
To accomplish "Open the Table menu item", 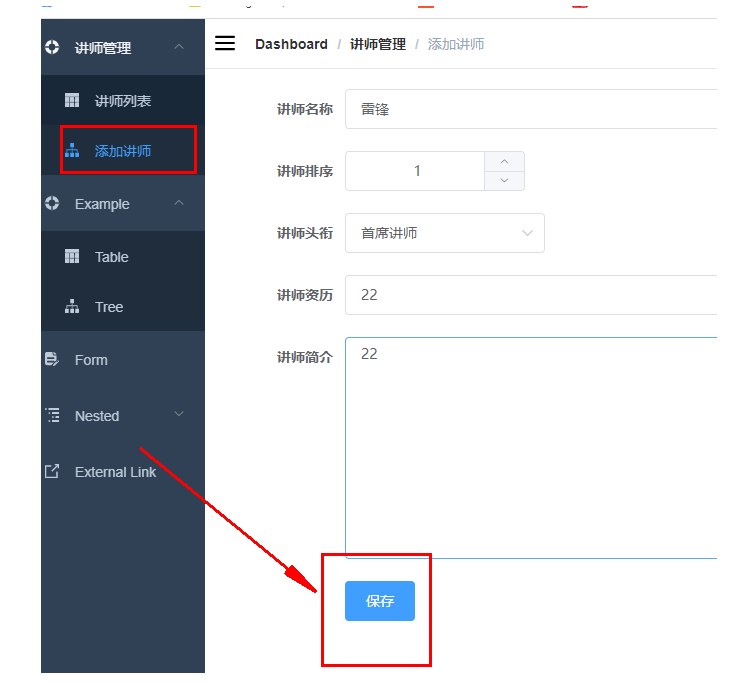I will (123, 256).
